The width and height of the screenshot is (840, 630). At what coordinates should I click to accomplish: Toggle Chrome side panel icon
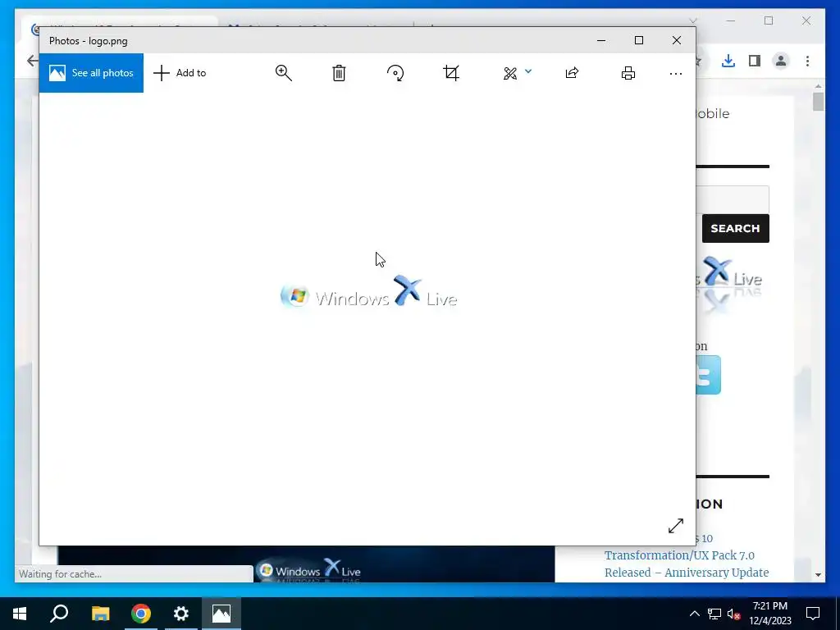point(755,61)
